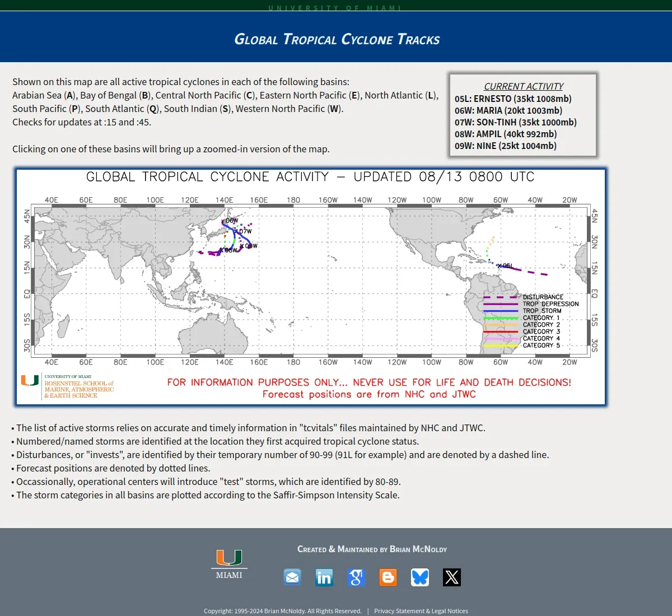Click the Miami U logo in footer
Image resolution: width=672 pixels, height=616 pixels.
click(x=229, y=564)
